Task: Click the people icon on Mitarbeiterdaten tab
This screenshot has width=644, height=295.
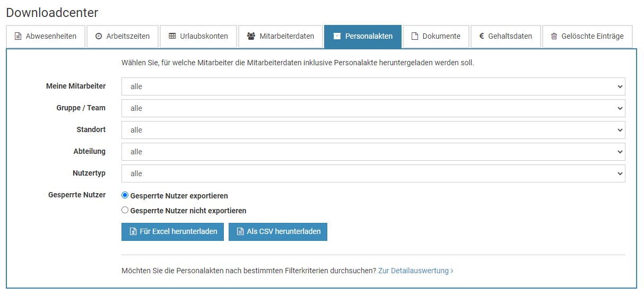Action: tap(251, 37)
